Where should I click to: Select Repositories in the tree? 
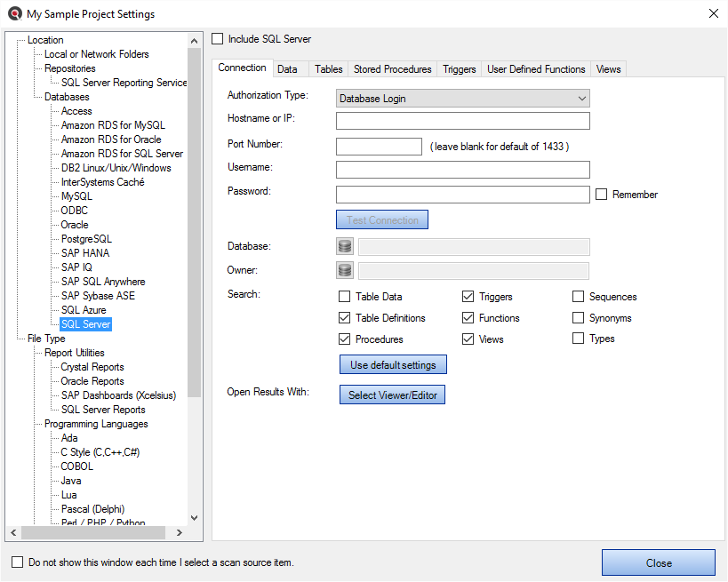pos(70,68)
